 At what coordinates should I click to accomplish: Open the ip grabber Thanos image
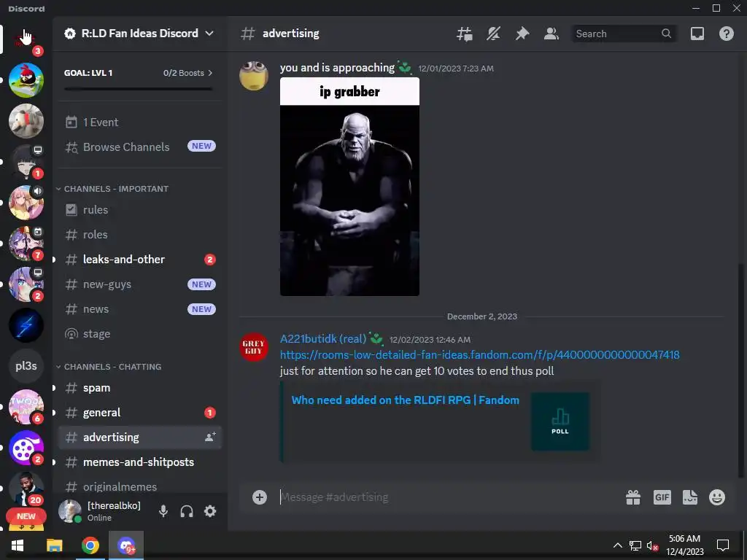(x=349, y=187)
